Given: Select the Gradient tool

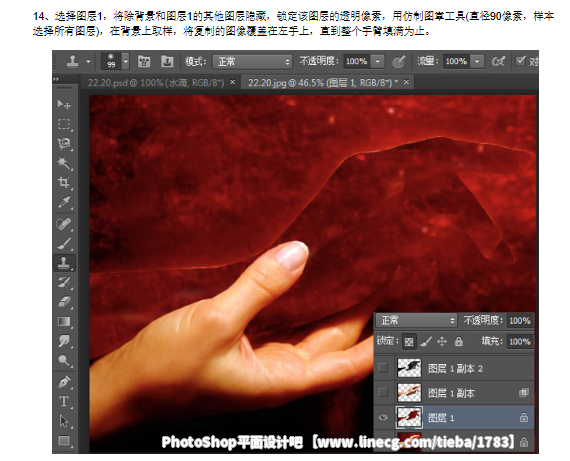Looking at the screenshot, I should 64,321.
